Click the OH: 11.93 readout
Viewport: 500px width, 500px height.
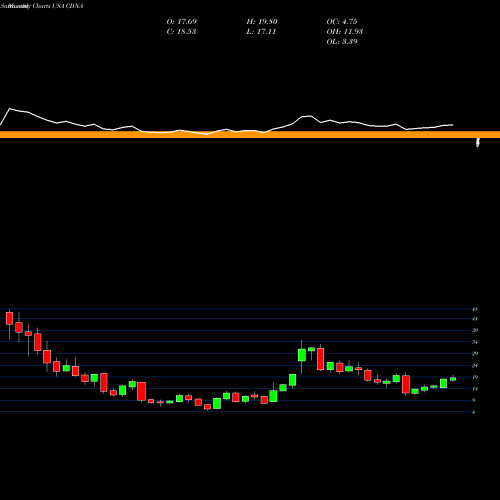point(345,31)
